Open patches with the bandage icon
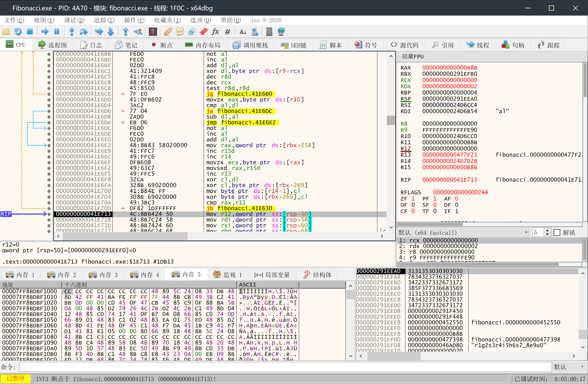Screen dimensions: 588x384 [x=168, y=32]
